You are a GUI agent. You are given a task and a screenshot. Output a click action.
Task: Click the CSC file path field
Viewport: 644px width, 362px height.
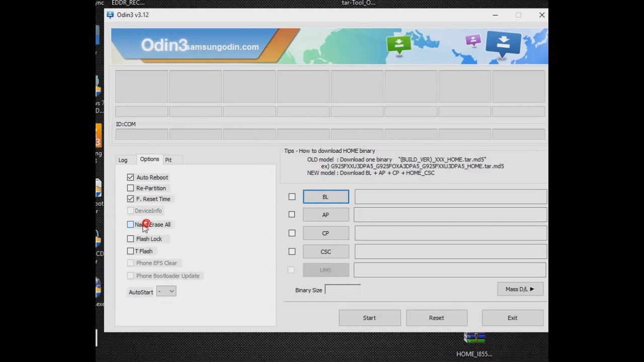451,251
